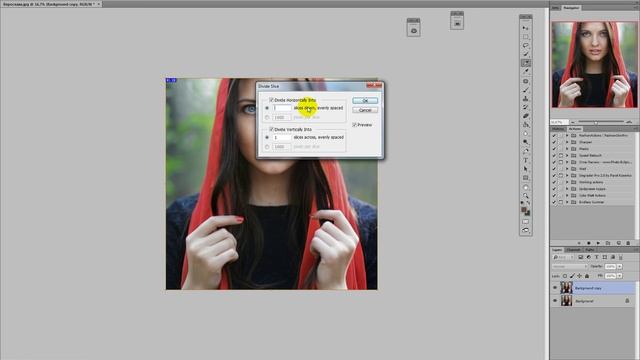Adjust the Navigator zoom slider
This screenshot has height=360, width=640.
[x=596, y=122]
